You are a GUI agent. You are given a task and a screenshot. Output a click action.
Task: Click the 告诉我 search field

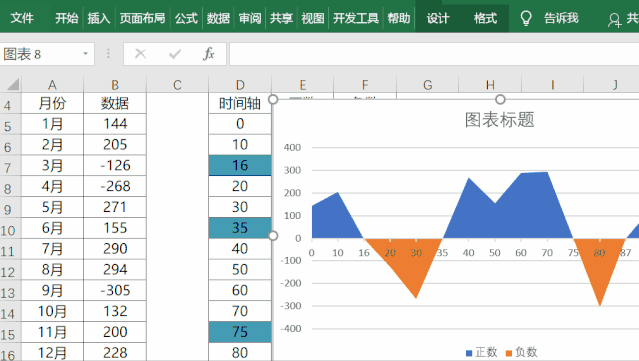[x=561, y=18]
